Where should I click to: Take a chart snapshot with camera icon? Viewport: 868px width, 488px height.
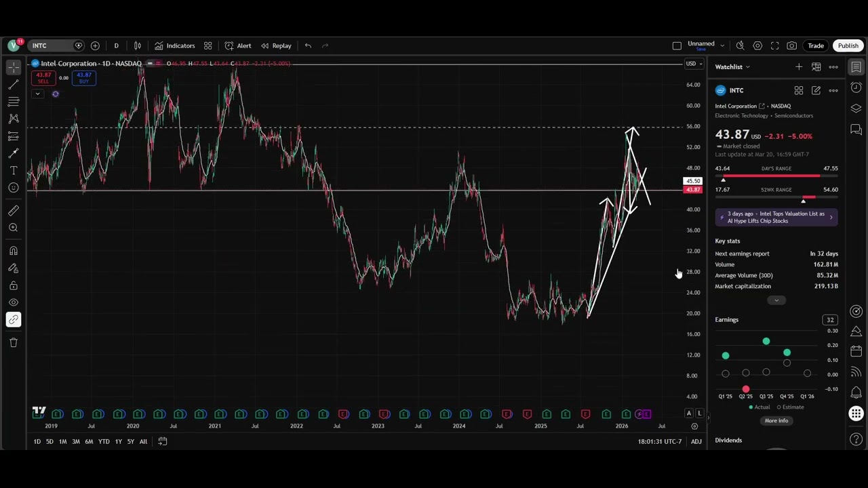(792, 45)
